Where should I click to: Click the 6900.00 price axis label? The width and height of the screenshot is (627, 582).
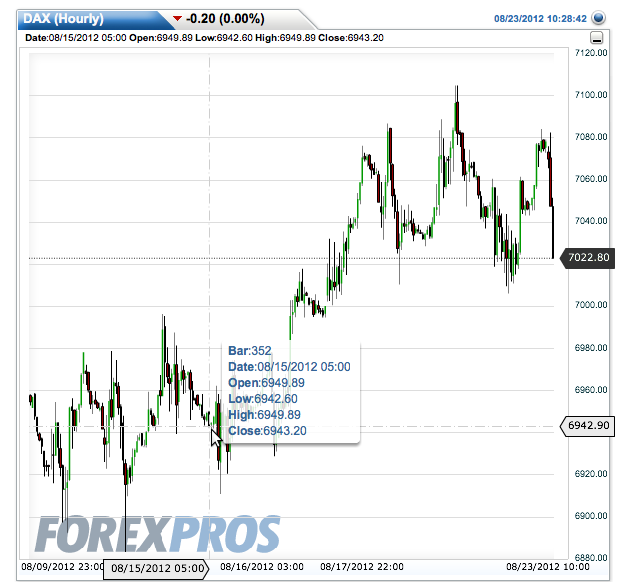591,516
